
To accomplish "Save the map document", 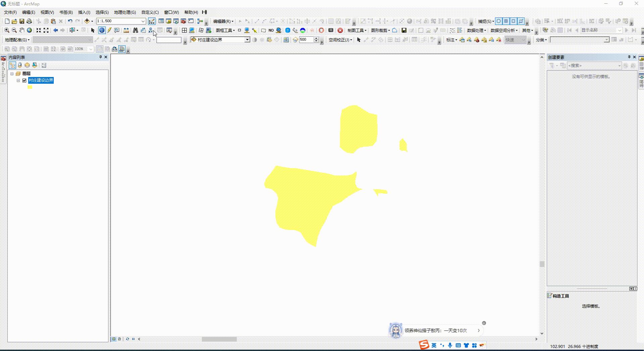I will click(22, 21).
